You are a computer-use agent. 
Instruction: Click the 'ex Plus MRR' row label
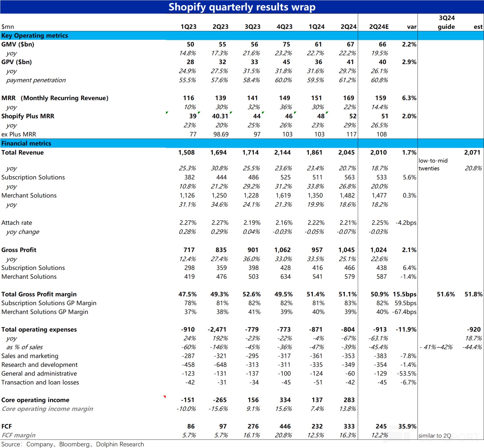[19, 134]
